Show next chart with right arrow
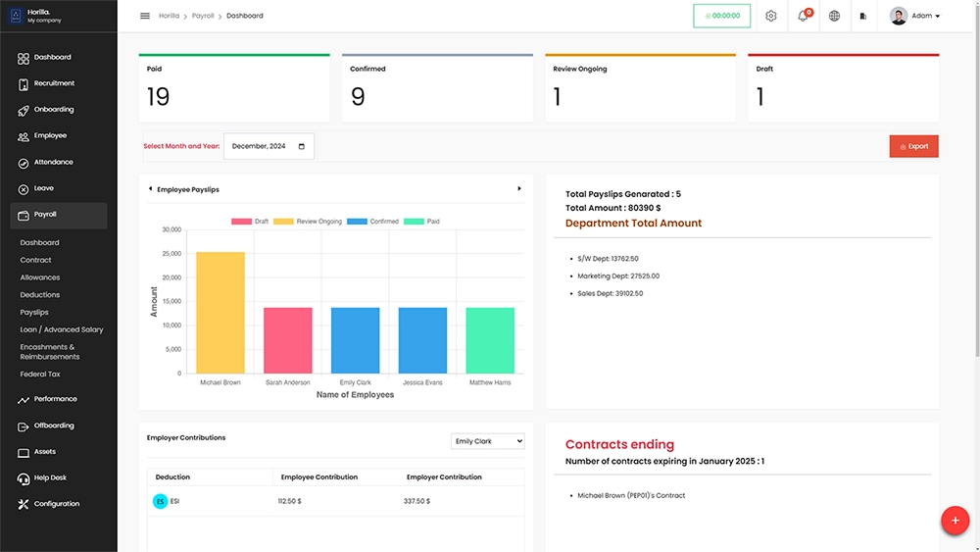The width and height of the screenshot is (980, 552). pyautogui.click(x=519, y=188)
